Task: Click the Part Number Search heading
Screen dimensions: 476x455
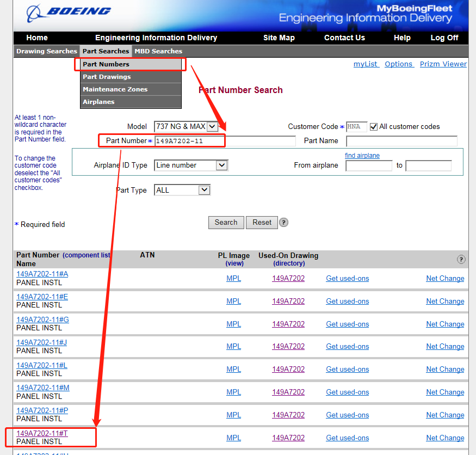Action: coord(241,90)
